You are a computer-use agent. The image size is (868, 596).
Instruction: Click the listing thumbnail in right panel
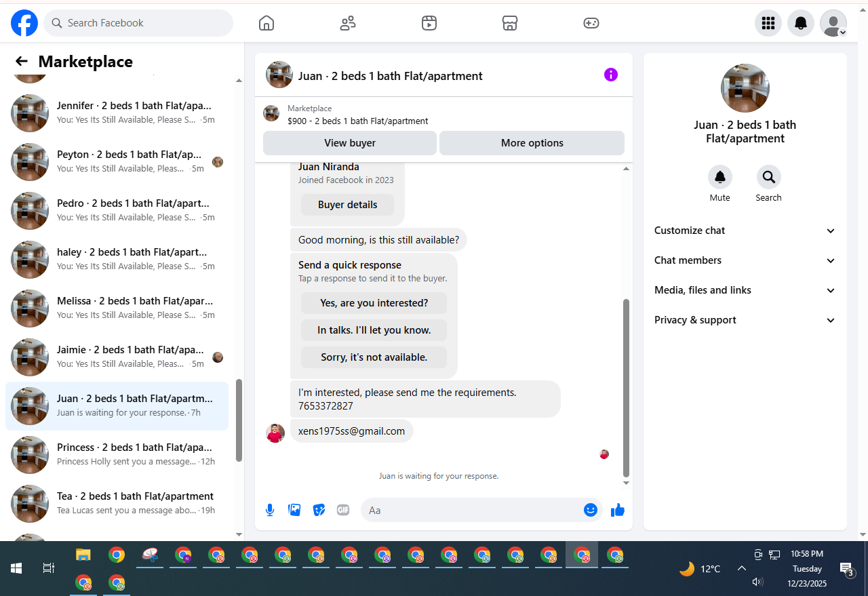pos(745,88)
